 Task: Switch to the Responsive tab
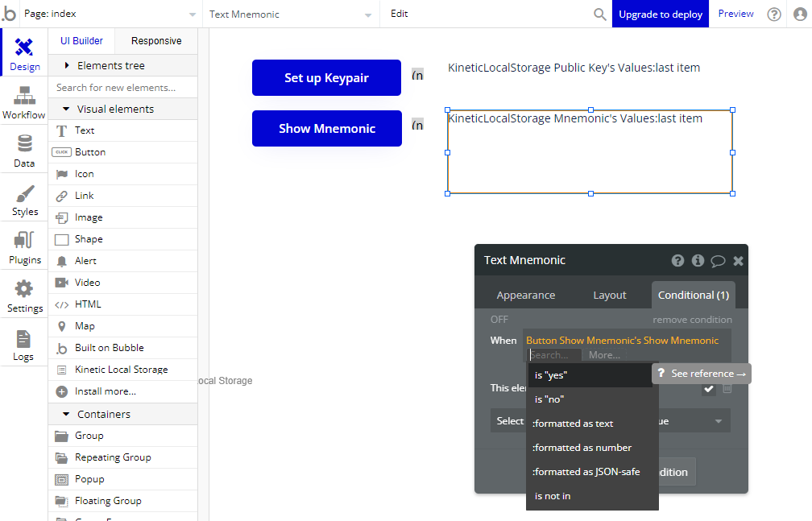pyautogui.click(x=156, y=41)
